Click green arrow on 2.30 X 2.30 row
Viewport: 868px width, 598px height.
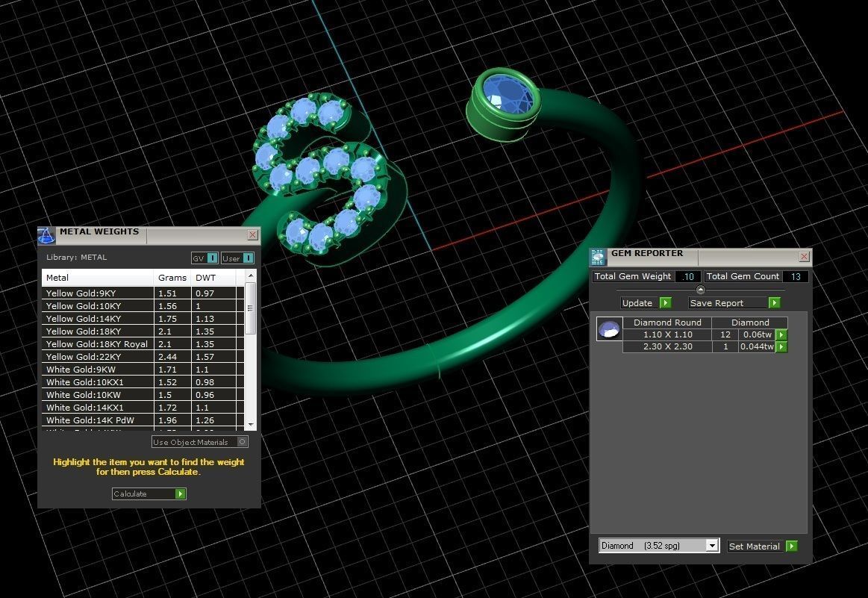point(781,346)
